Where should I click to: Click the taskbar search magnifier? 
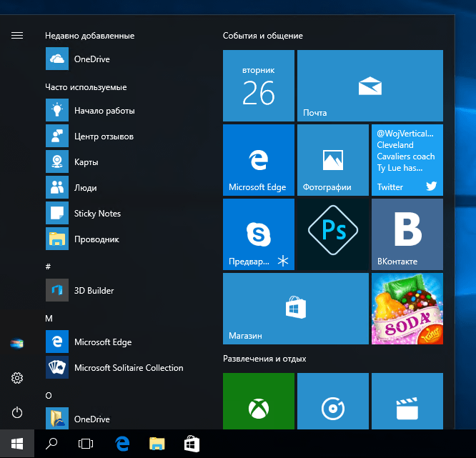pyautogui.click(x=51, y=444)
